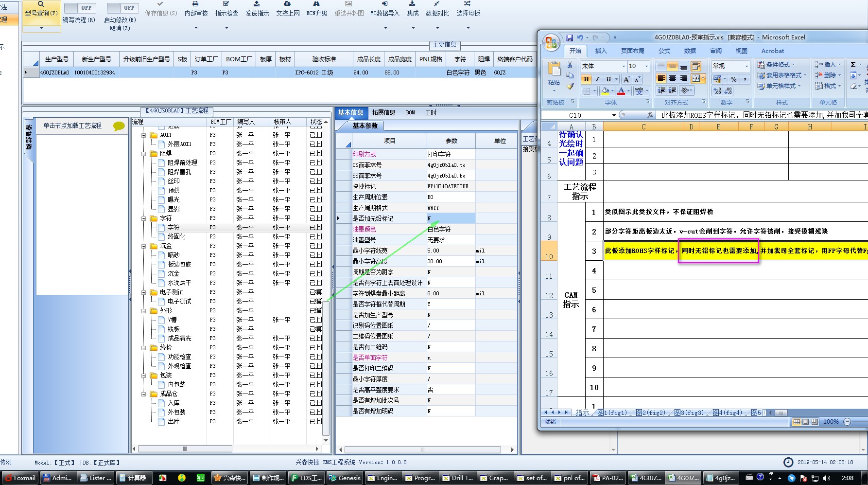The width and height of the screenshot is (868, 485).
Task: Select cell C10 with ROHS text in Excel
Action: click(x=735, y=251)
